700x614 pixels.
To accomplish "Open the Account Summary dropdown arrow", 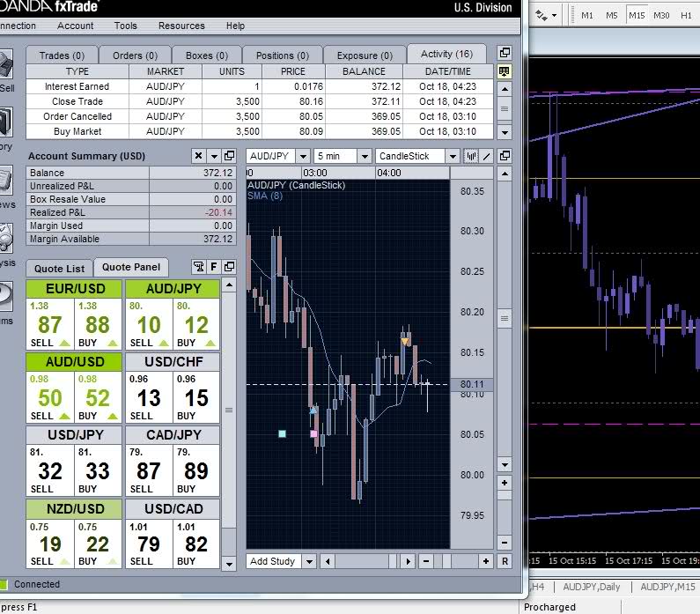I will coord(214,156).
